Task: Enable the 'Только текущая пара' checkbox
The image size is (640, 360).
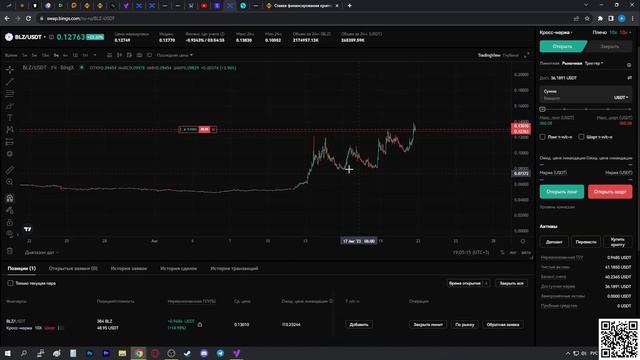Action: [x=10, y=283]
